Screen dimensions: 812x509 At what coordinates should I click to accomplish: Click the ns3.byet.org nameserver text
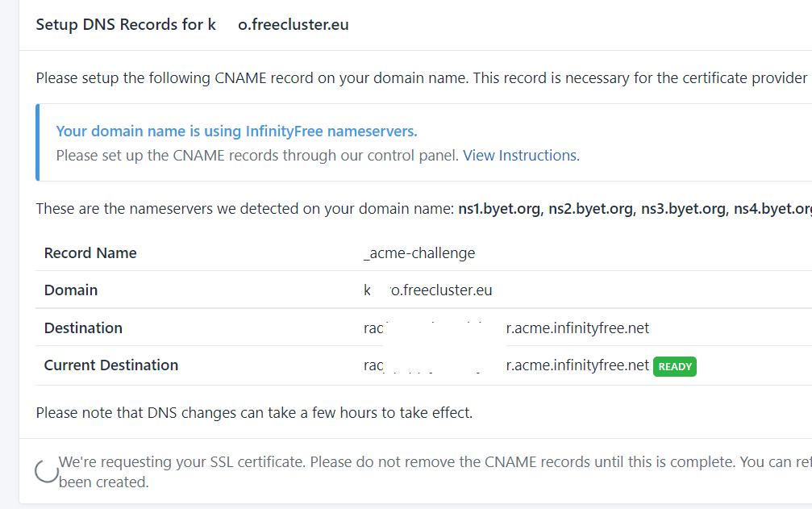[683, 210]
